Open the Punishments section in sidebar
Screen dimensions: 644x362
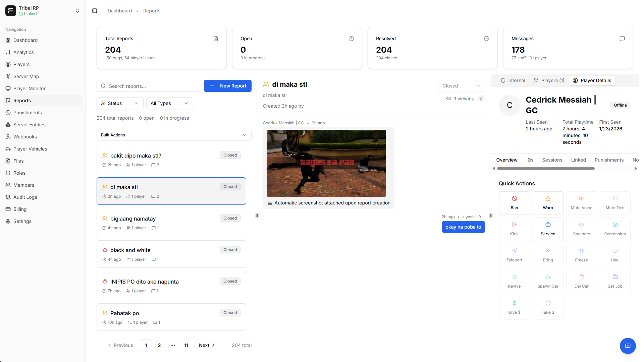pyautogui.click(x=28, y=113)
